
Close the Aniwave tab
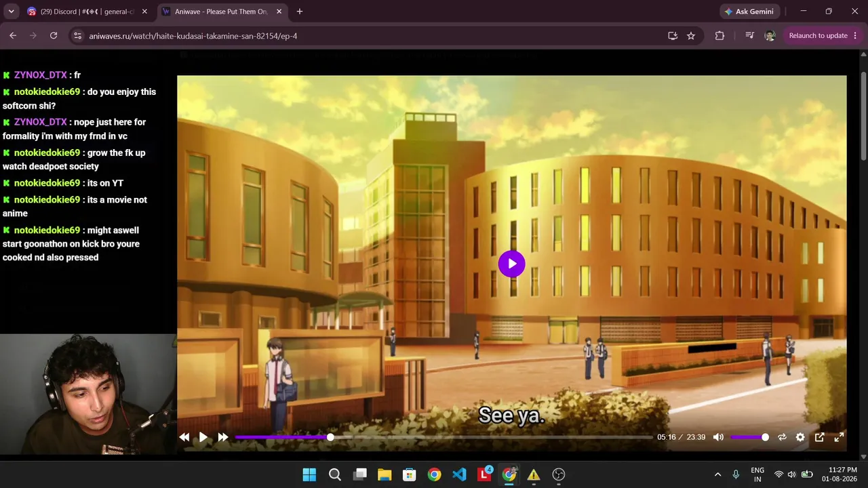[279, 12]
